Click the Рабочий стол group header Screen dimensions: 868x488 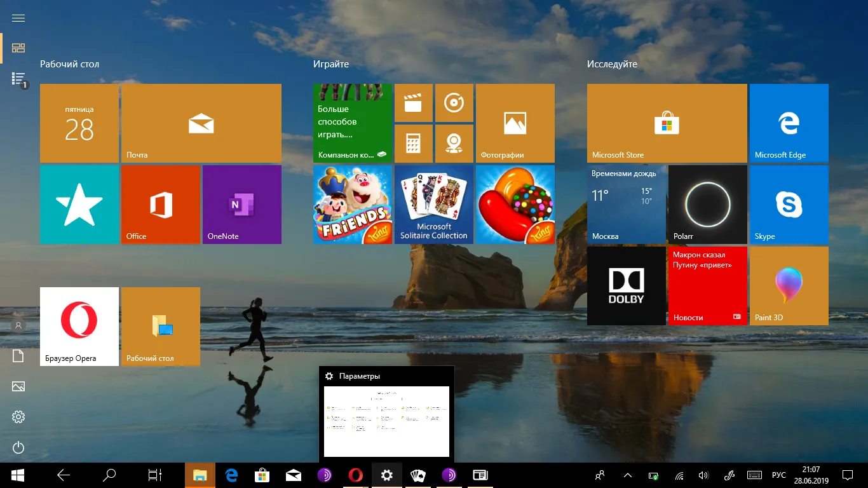click(69, 64)
